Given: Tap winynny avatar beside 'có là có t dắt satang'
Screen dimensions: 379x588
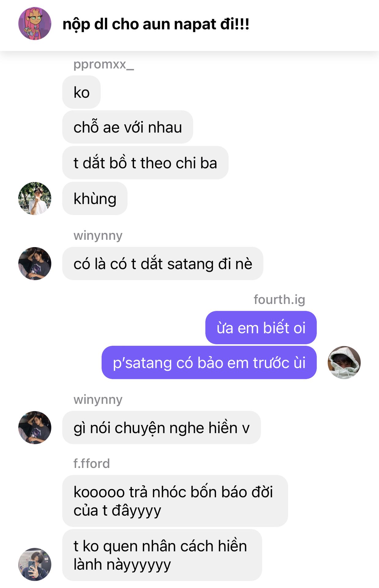Looking at the screenshot, I should click(35, 263).
